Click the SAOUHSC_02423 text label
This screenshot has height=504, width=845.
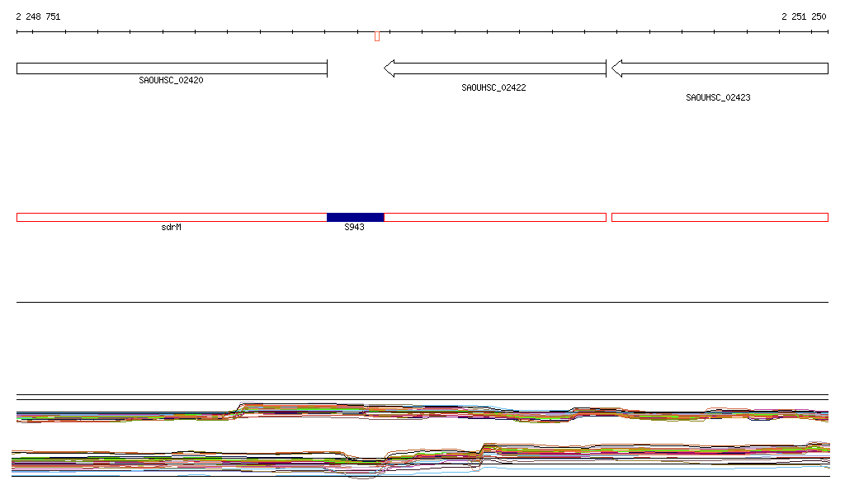[718, 97]
